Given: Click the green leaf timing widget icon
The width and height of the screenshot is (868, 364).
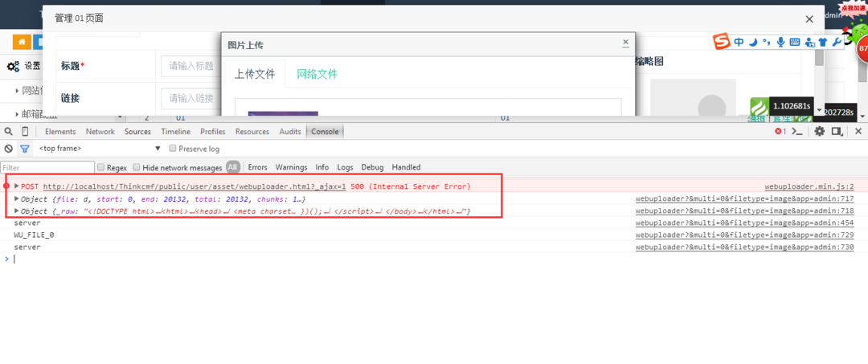Looking at the screenshot, I should coord(759,106).
